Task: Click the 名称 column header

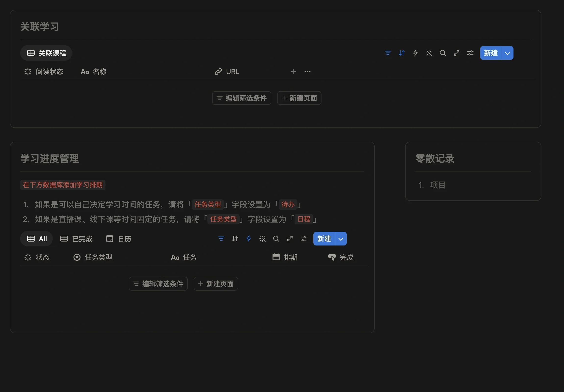Action: 94,72
